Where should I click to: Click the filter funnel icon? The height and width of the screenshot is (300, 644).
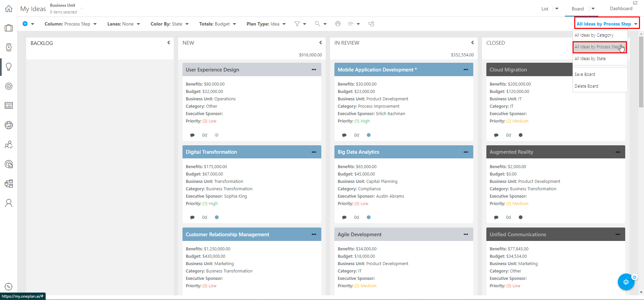coord(297,24)
